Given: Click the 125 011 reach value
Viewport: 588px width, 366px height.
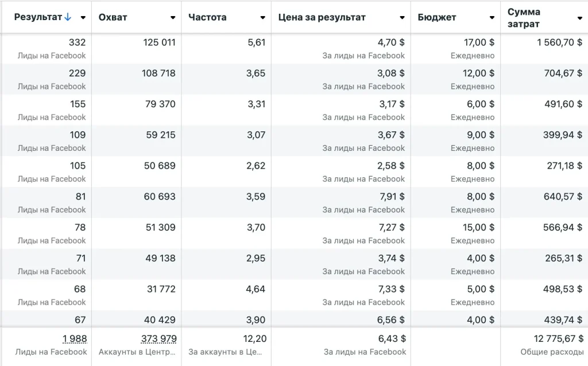Looking at the screenshot, I should click(x=160, y=42).
